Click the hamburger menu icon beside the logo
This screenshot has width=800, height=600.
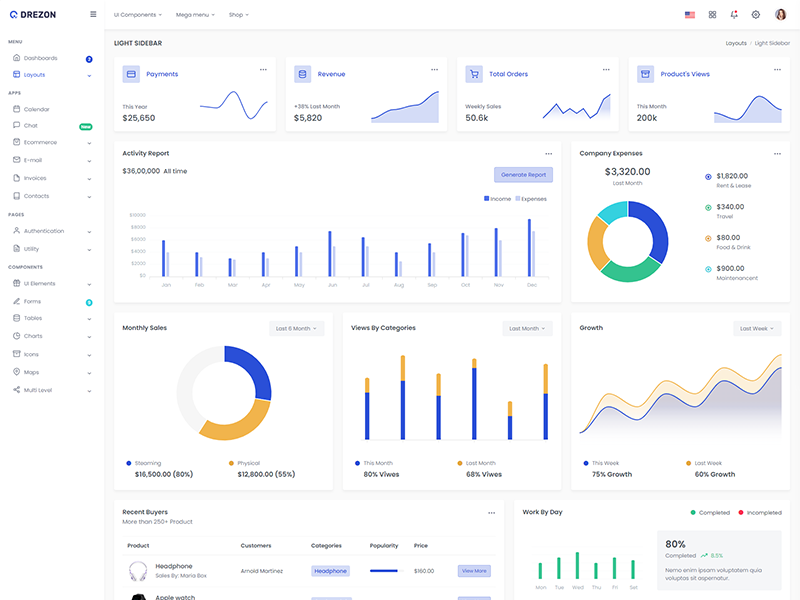(93, 14)
